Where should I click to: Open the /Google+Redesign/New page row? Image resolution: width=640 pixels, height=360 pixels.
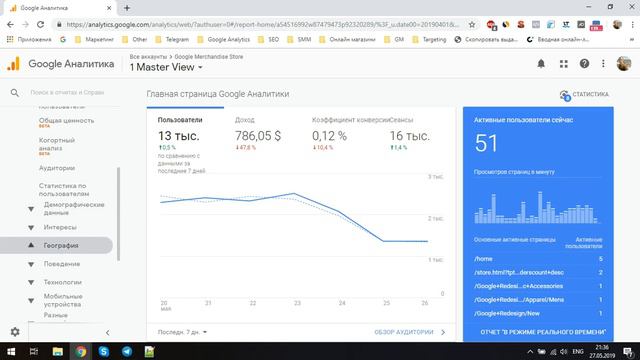coord(538,313)
